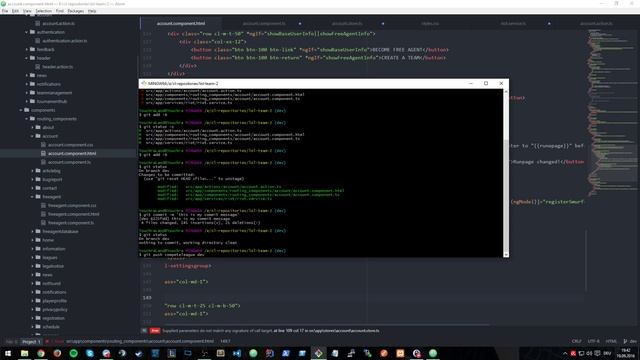Viewport: 640px width, 360px height.
Task: Click the dev git branch indicator
Action: 630,341
